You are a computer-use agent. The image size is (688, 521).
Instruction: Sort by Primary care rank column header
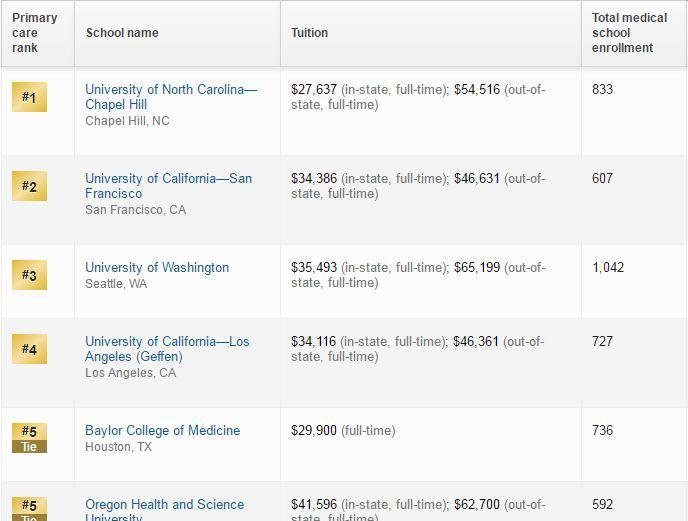coord(35,33)
